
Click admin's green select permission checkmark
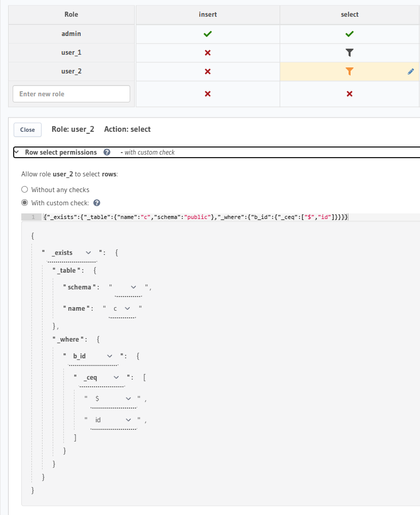coord(349,33)
